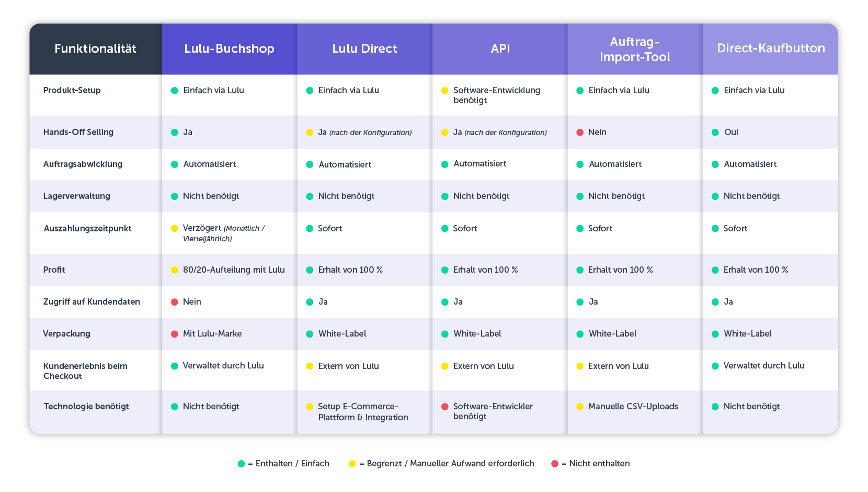Screen dimensions: 868x492
Task: Click the Technologie benötigt row label
Action: [x=86, y=406]
